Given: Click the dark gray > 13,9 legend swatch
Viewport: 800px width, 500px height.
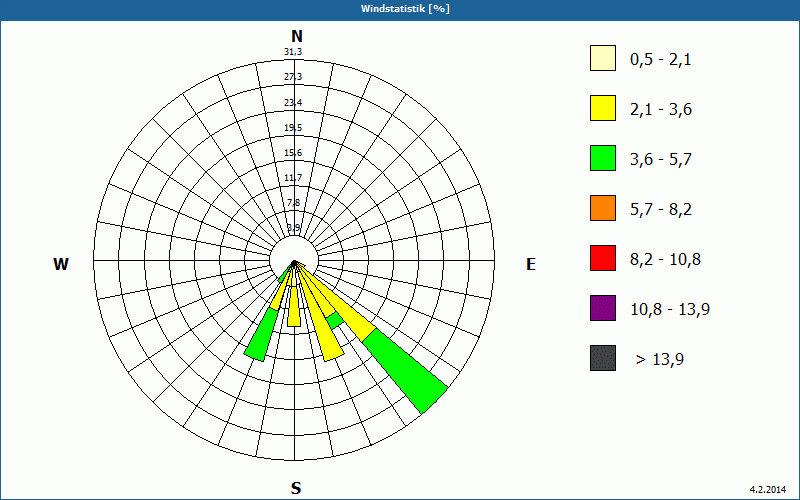Looking at the screenshot, I should (603, 358).
